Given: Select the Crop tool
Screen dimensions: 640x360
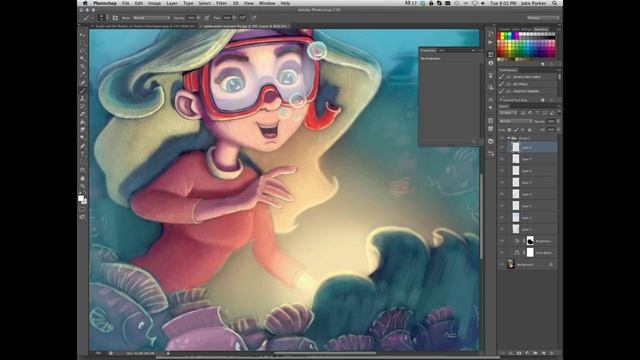Looking at the screenshot, I should 83,67.
